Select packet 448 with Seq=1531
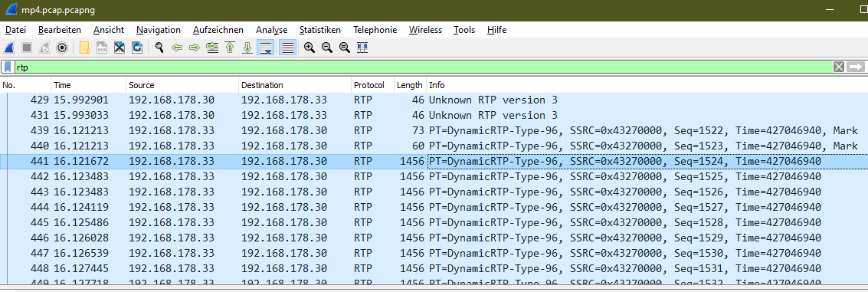This screenshot has height=292, width=868. (x=434, y=269)
